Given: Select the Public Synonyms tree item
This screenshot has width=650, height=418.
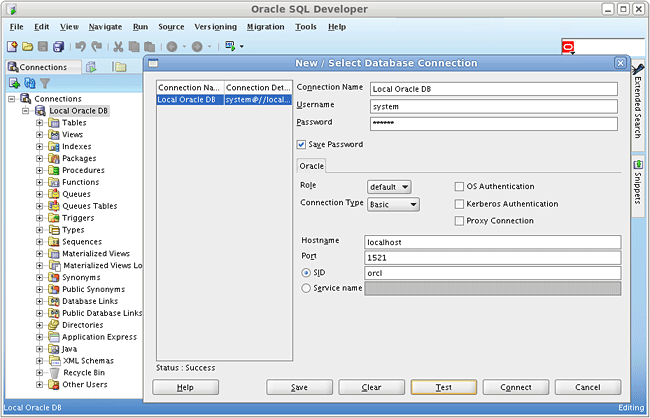Looking at the screenshot, I should click(93, 289).
